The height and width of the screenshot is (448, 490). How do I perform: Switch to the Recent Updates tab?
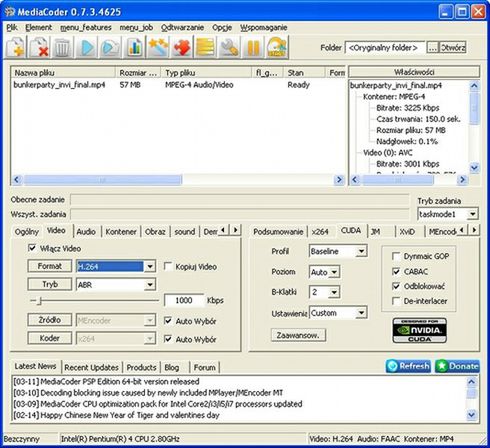tap(91, 367)
